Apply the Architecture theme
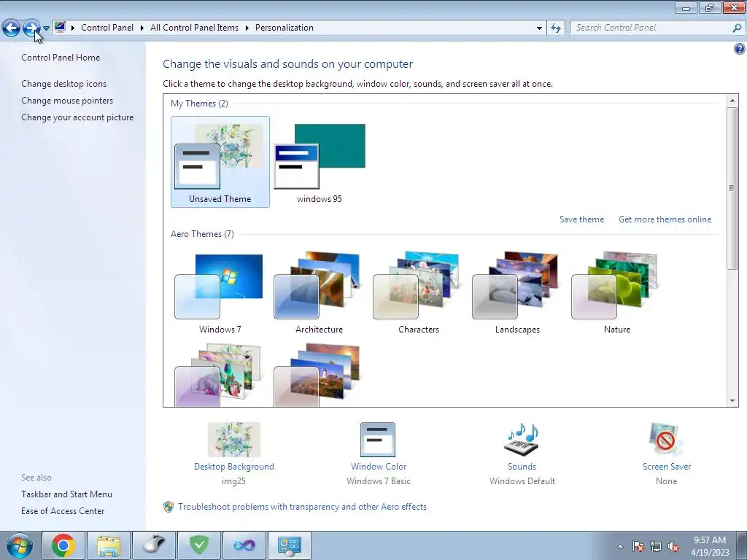This screenshot has height=560, width=747. click(320, 293)
